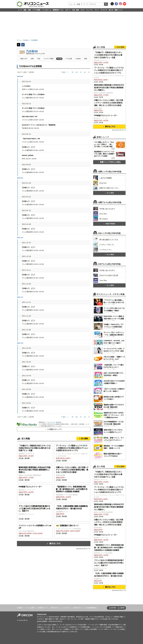Open ランキング in the main navigation
Screen dimensions: 143x644
coord(104,10)
